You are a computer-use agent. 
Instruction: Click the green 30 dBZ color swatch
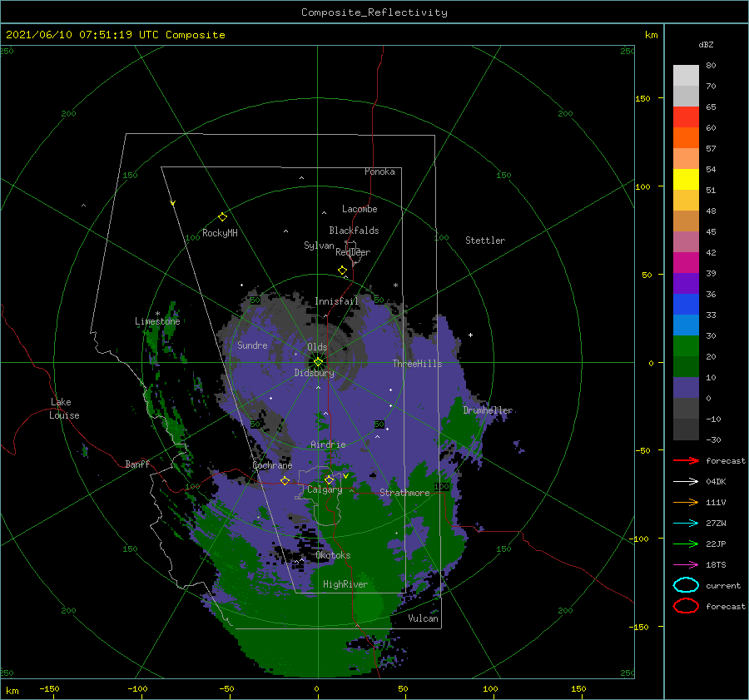[x=686, y=346]
